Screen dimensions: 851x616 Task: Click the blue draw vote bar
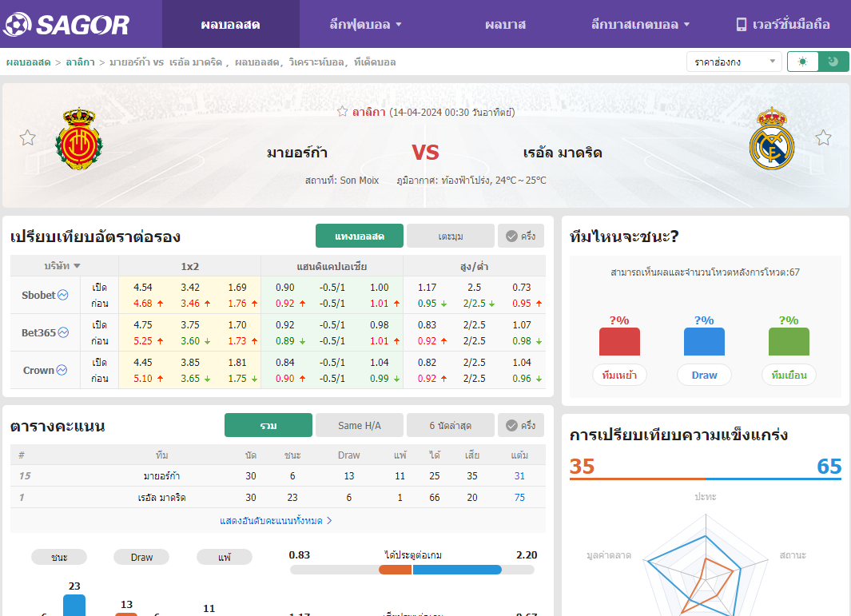tap(704, 341)
